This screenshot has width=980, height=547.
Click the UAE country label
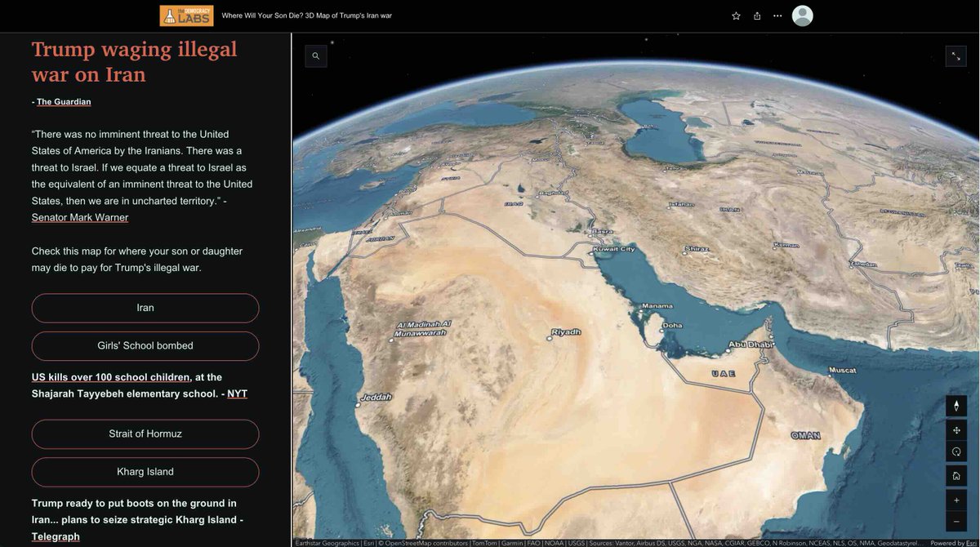[723, 374]
